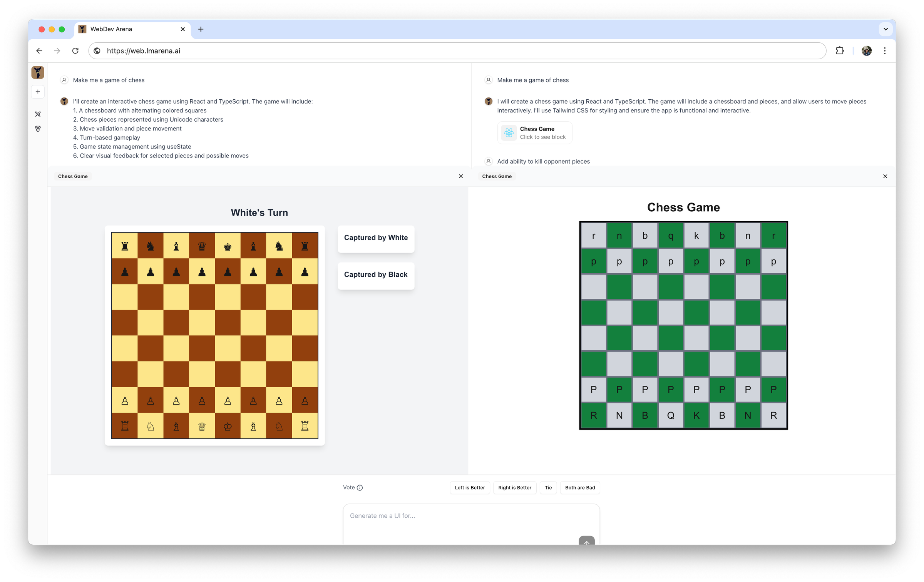Open the browser three-dot menu

(885, 50)
